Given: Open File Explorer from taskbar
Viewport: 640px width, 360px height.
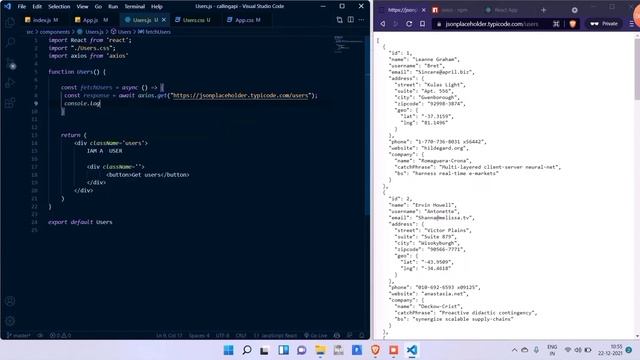Looking at the screenshot, I should 320,350.
